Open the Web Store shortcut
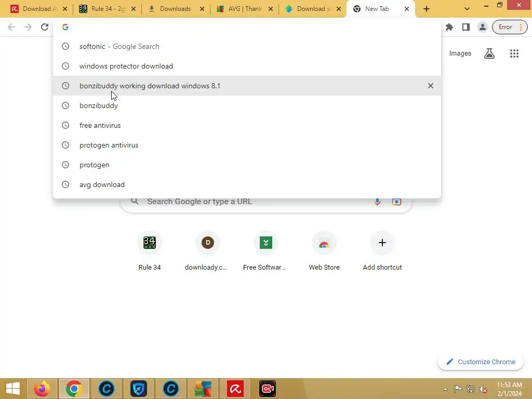Screen dimensions: 532x399 (x=324, y=251)
